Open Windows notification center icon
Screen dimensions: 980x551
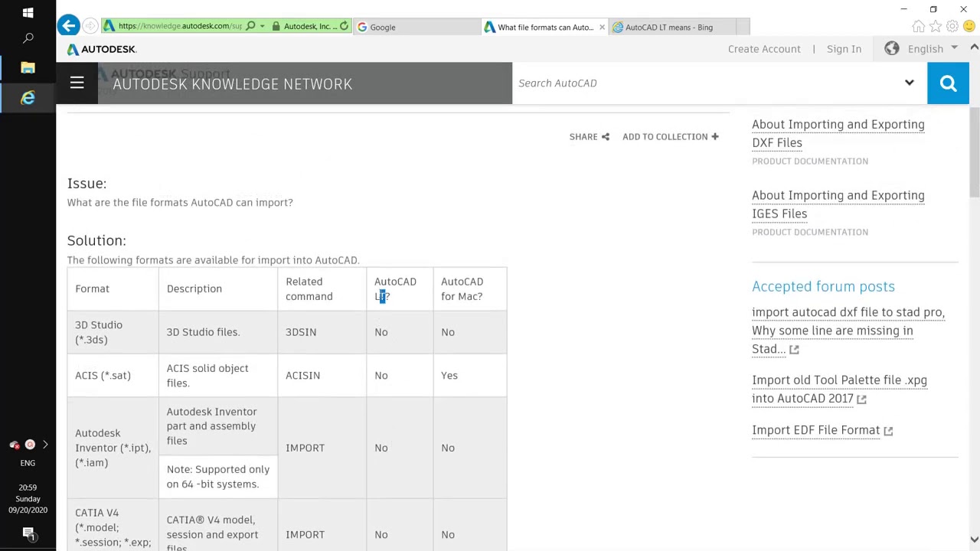(28, 533)
